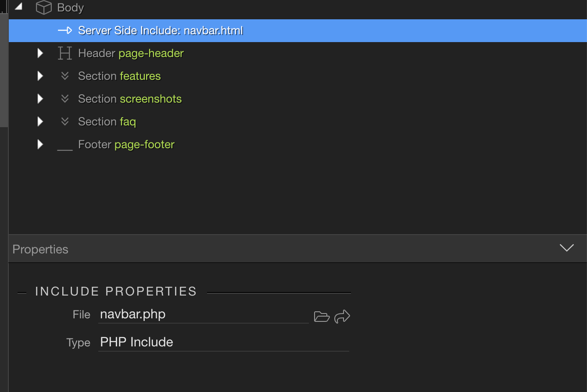Click the arrow icon to open included file
The width and height of the screenshot is (587, 392).
[342, 316]
